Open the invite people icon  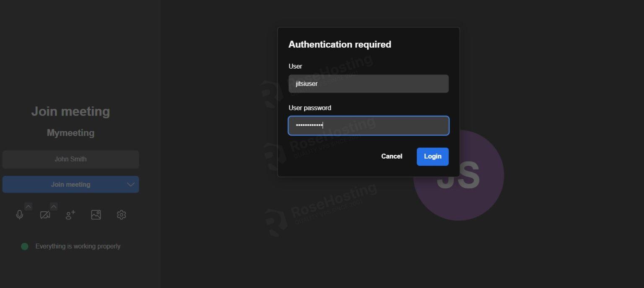coord(70,215)
